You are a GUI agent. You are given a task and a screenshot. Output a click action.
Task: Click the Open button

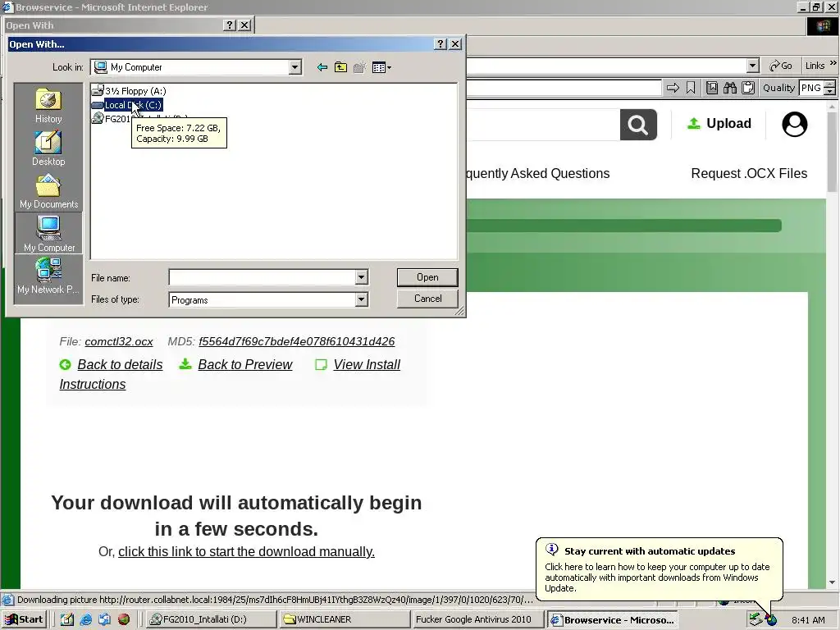click(x=427, y=277)
